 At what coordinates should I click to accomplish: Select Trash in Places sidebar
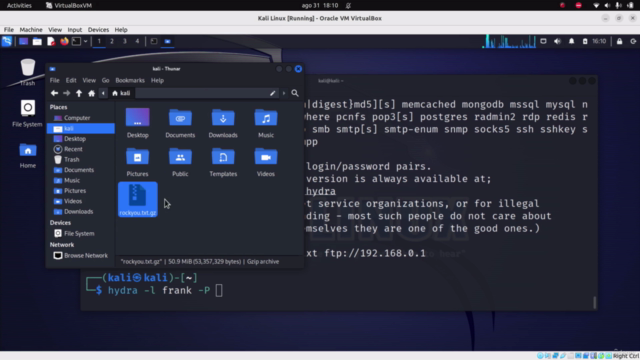[81, 160]
